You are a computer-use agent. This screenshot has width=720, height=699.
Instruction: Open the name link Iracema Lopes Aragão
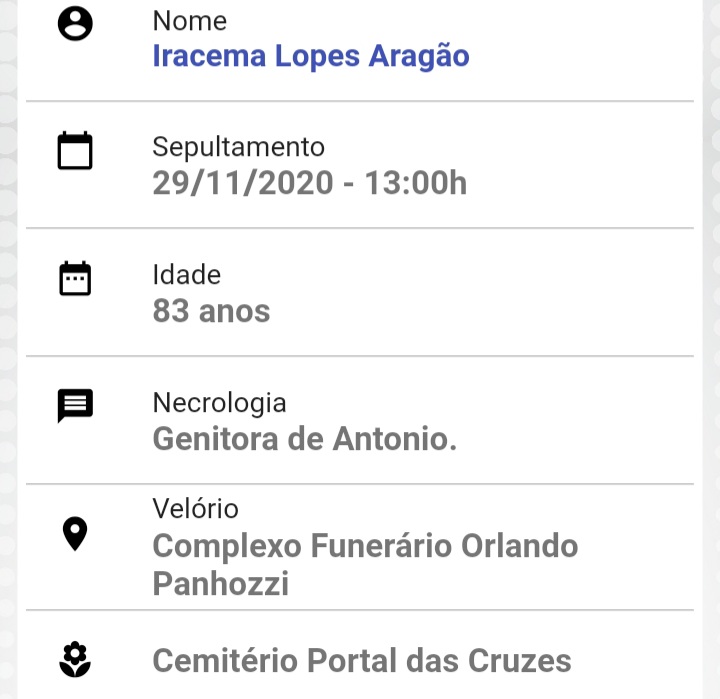pos(311,57)
